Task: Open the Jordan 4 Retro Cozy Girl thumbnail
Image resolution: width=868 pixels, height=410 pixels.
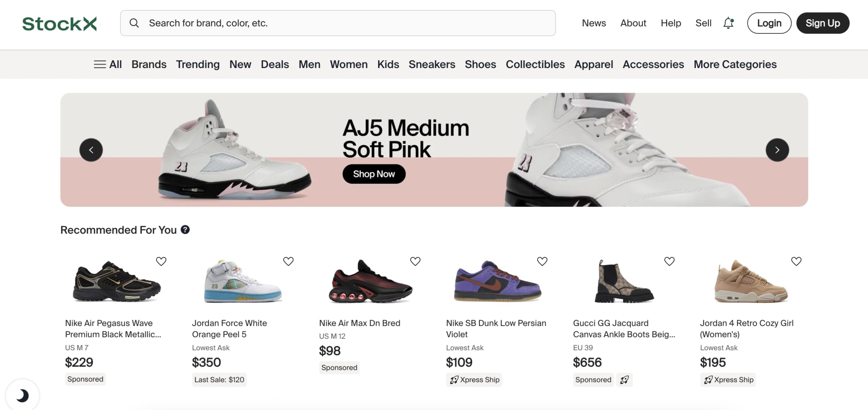Action: [750, 282]
